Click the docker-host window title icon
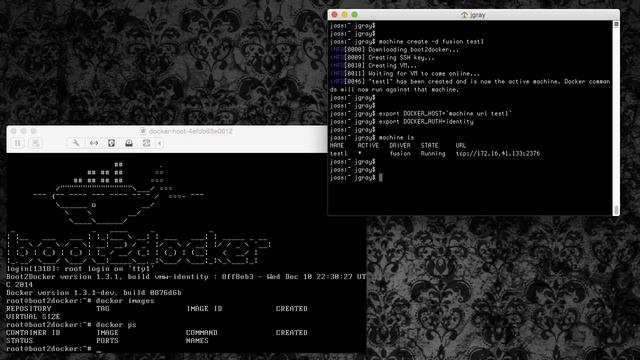 point(143,131)
